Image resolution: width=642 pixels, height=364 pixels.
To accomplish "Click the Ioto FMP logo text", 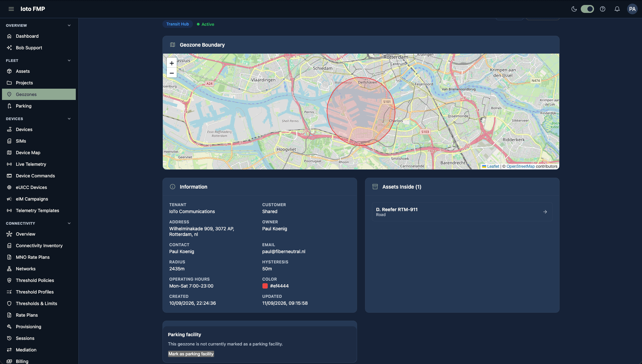I will (x=33, y=9).
